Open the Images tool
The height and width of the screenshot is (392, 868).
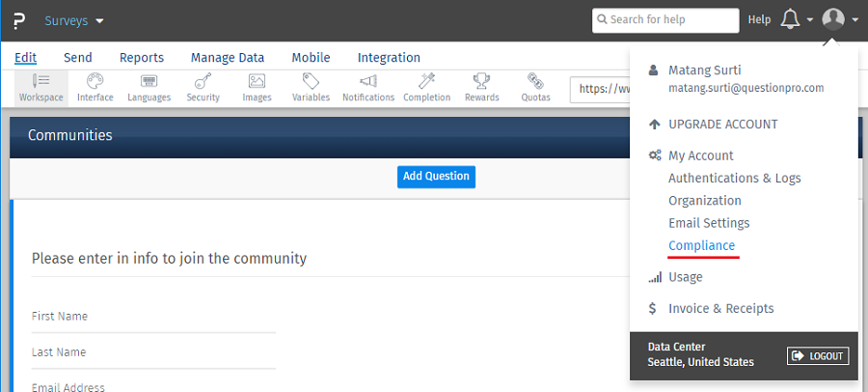(257, 87)
